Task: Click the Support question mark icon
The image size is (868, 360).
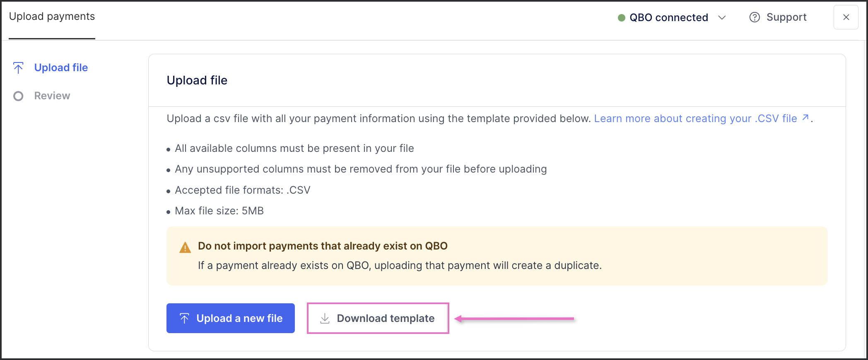Action: click(x=755, y=17)
